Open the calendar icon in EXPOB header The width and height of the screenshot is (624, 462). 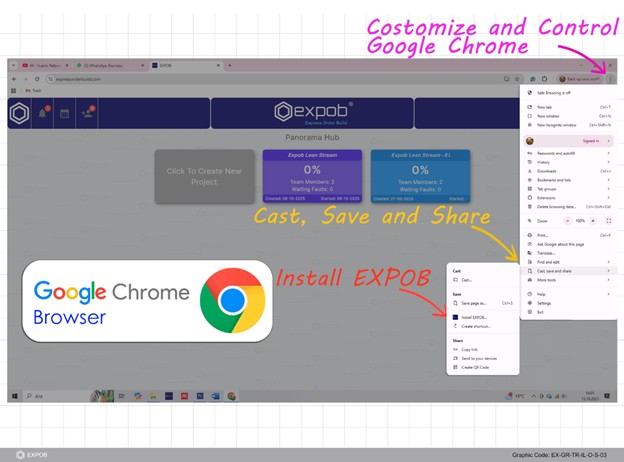[64, 113]
